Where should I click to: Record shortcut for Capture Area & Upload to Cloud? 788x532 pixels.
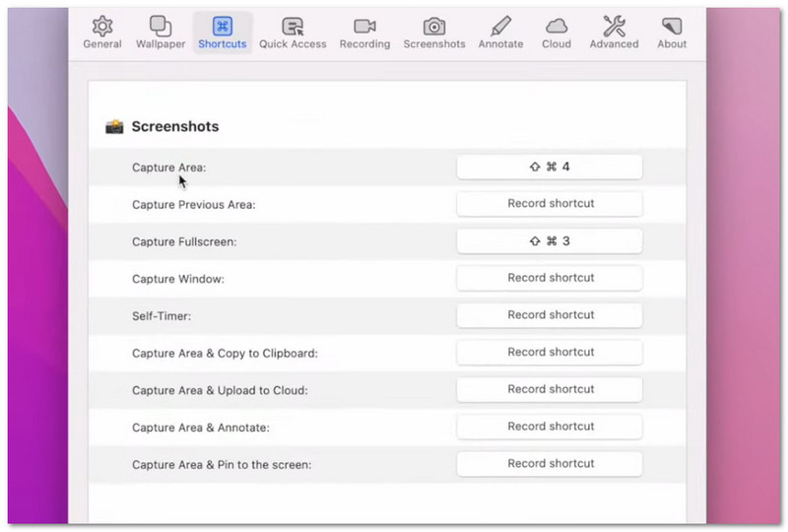pyautogui.click(x=550, y=389)
